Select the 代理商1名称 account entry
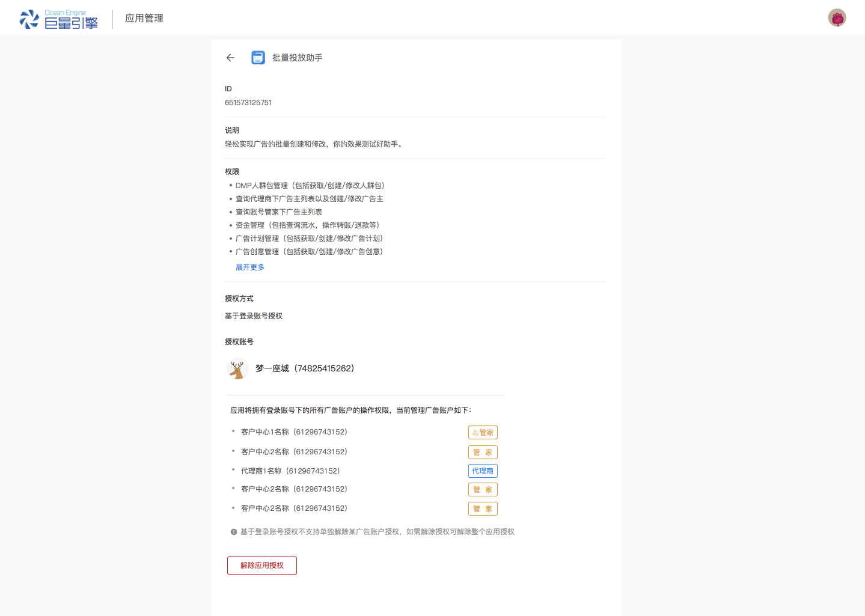This screenshot has width=865, height=616. tap(290, 471)
